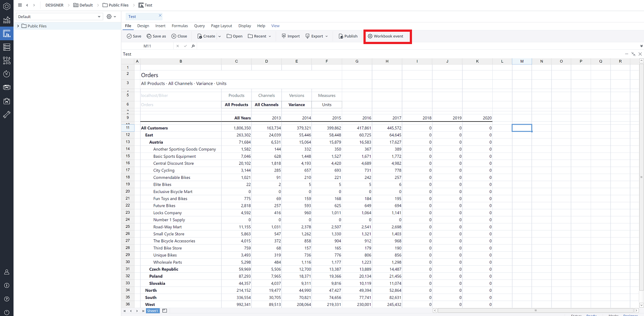Select the Sheet1 worksheet tab
Screen dimensions: 644x316
(152, 311)
